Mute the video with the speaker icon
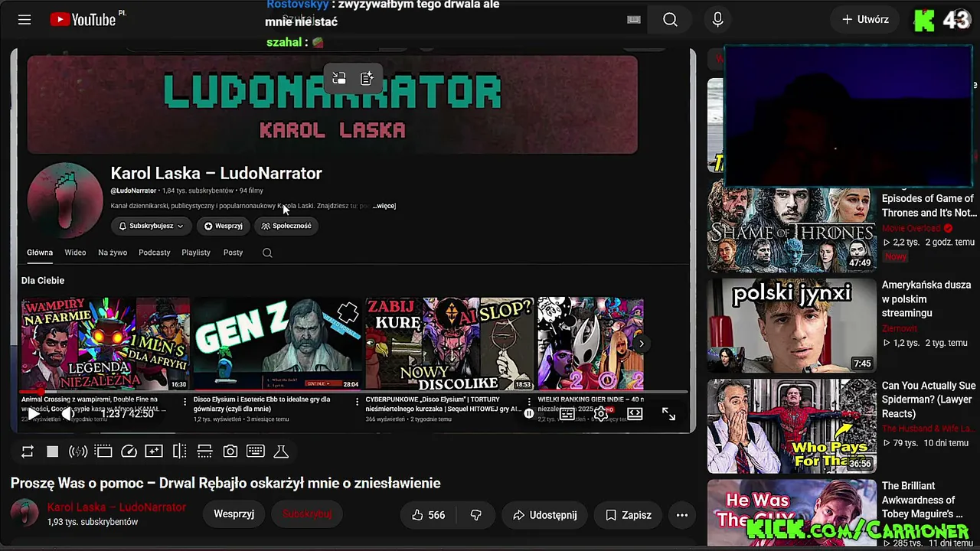Viewport: 980px width, 551px height. [67, 413]
